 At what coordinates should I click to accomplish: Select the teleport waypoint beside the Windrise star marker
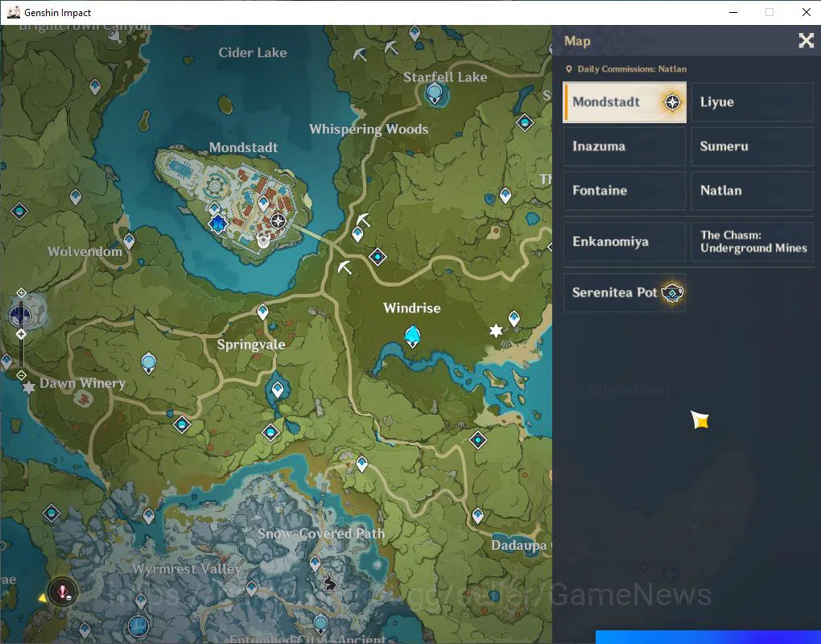point(514,318)
